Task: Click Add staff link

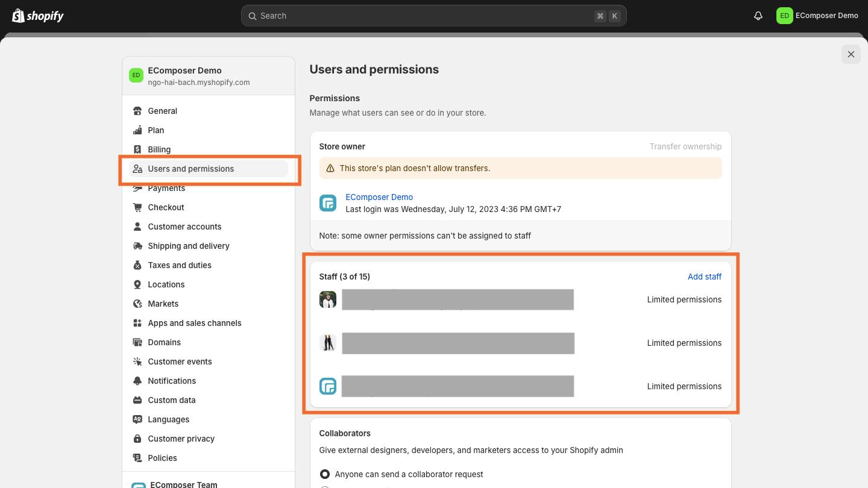Action: (x=705, y=277)
